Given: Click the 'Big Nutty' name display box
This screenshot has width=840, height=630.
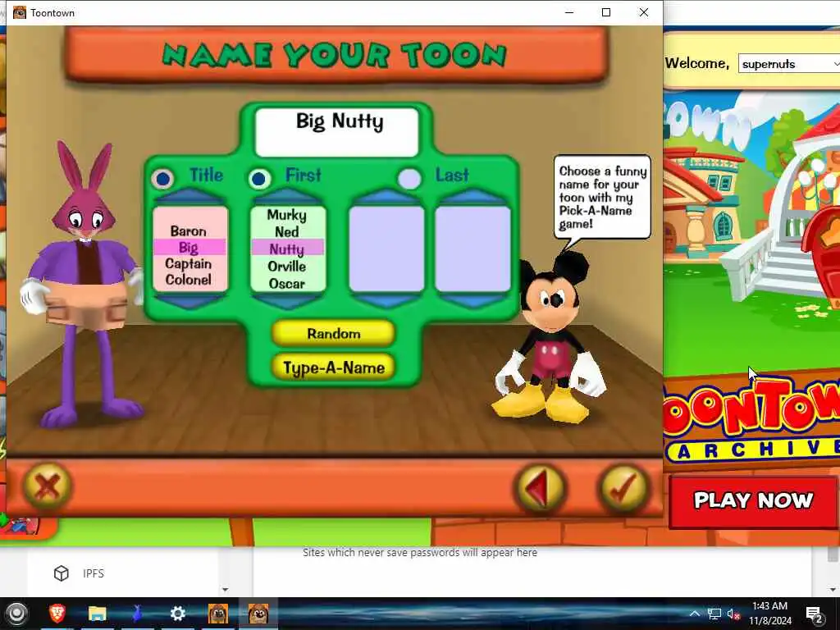Looking at the screenshot, I should pos(337,132).
